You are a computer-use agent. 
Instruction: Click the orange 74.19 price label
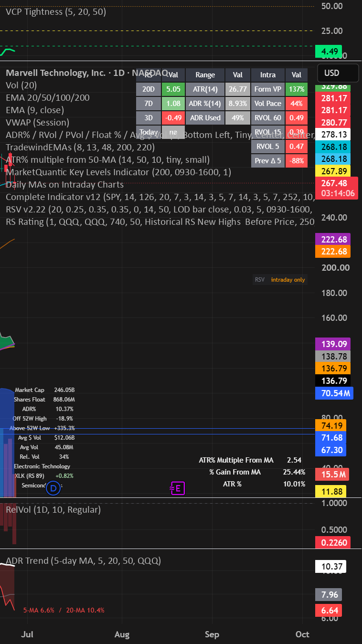[331, 425]
